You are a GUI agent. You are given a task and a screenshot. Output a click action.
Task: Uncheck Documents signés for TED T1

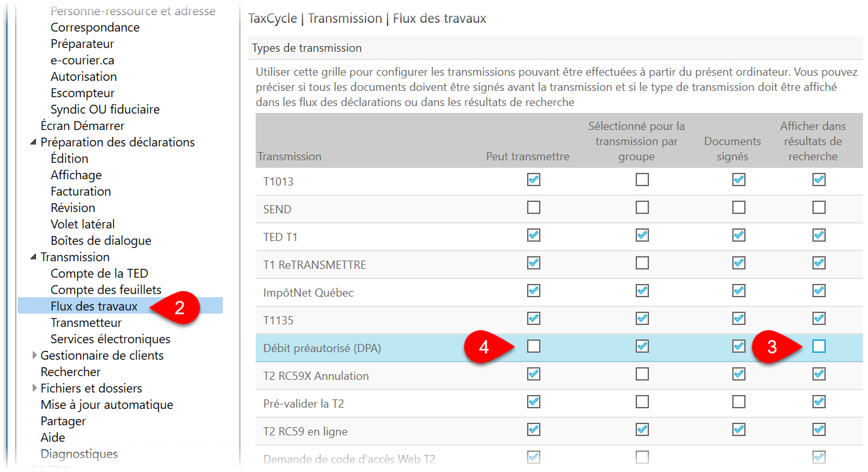coord(739,235)
